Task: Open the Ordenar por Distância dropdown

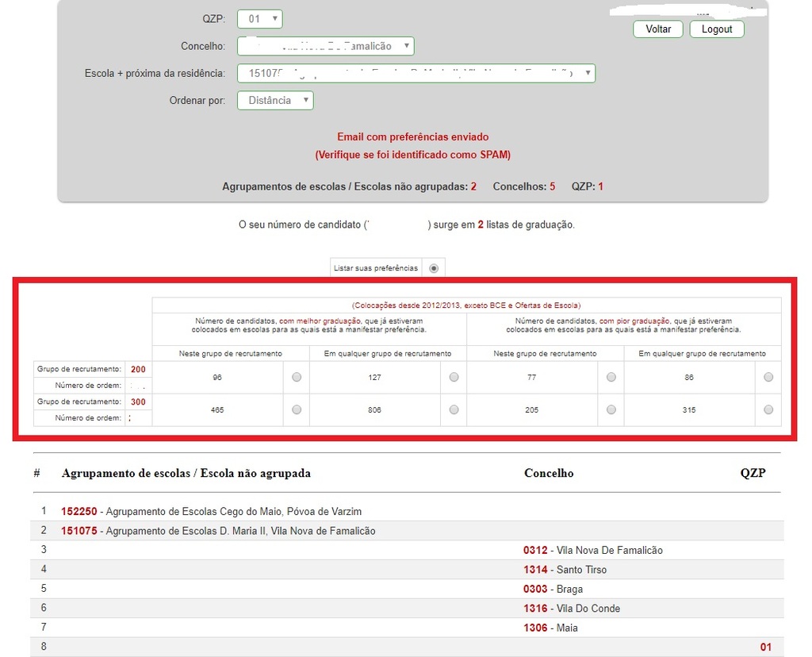Action: tap(275, 101)
